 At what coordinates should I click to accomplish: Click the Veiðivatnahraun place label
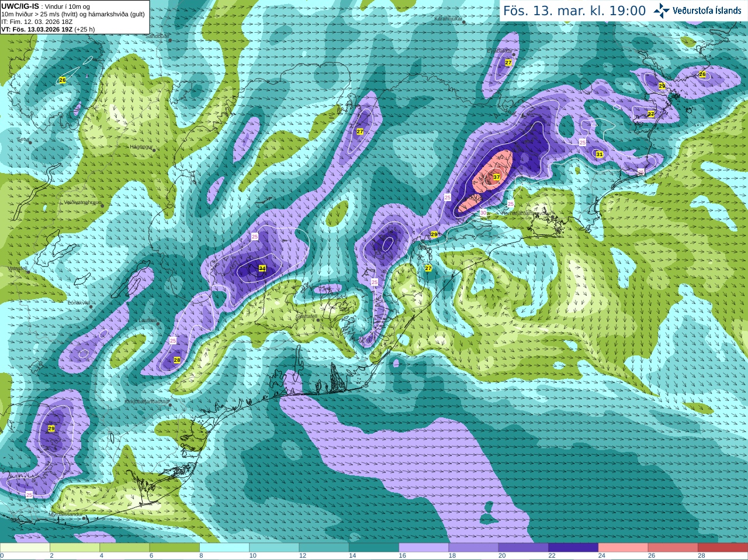(83, 202)
